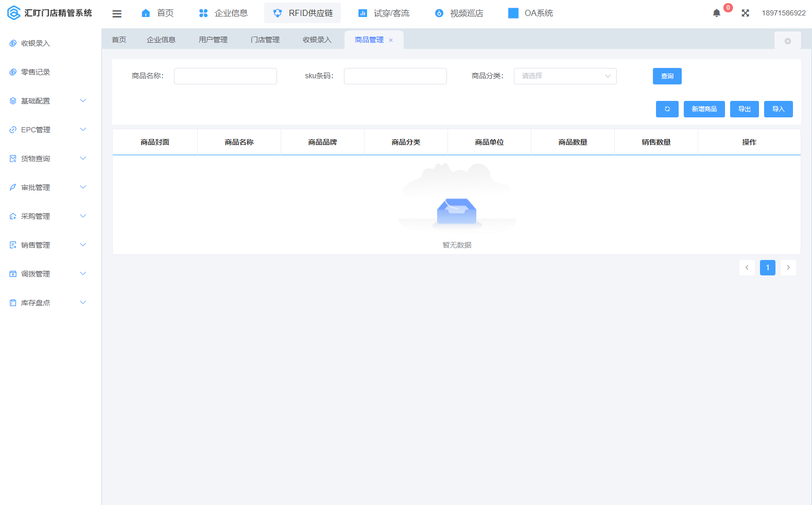Screen dimensions: 812x505
Task: Switch to the 门店管理 page tab
Action: pos(265,40)
